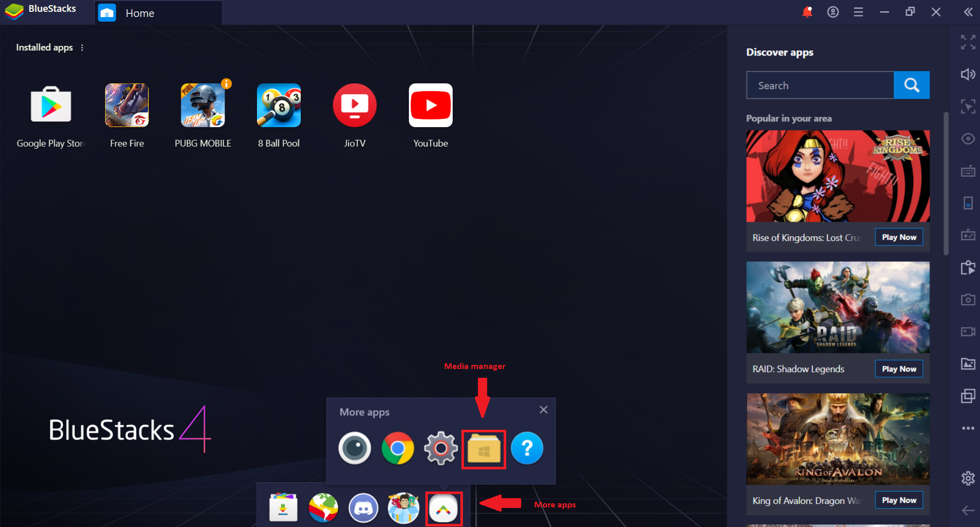Open gamepad controls icon in sidebar
This screenshot has height=527, width=980.
coord(968,235)
